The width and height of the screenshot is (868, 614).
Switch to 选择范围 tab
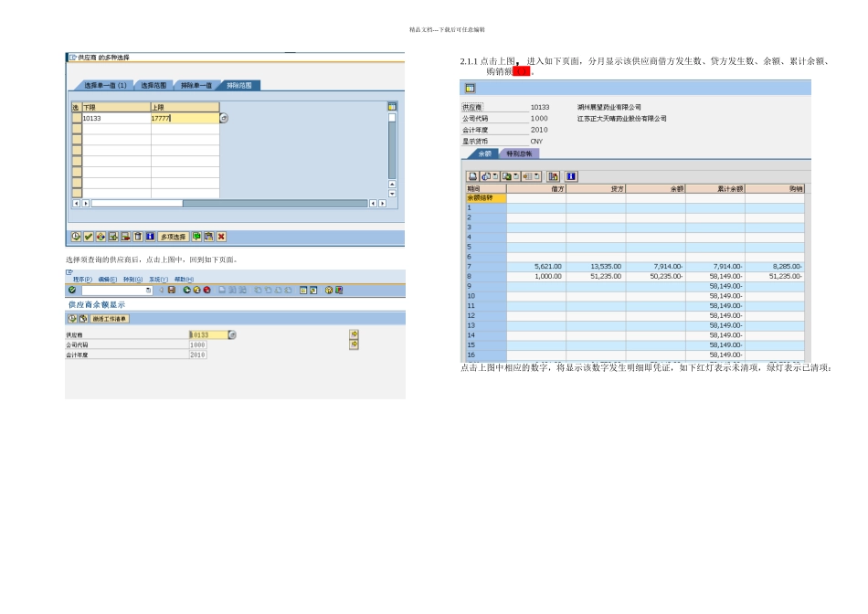pos(153,85)
